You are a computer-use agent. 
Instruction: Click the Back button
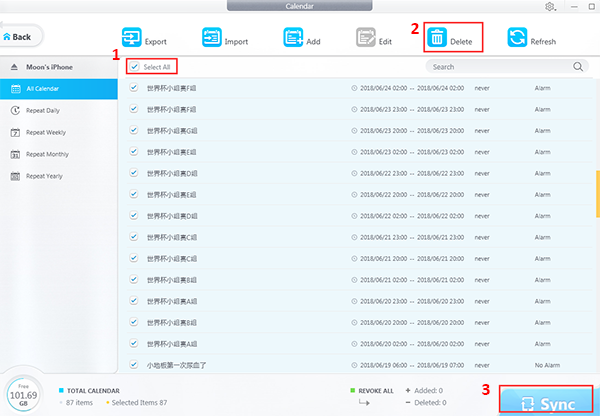[20, 37]
